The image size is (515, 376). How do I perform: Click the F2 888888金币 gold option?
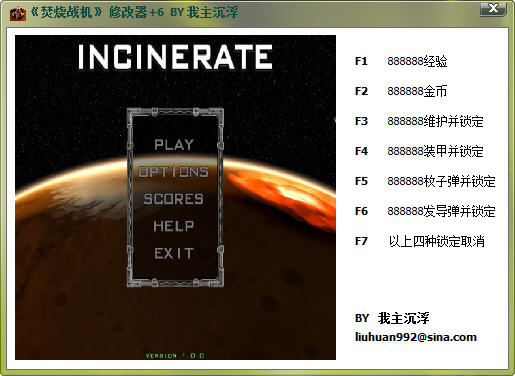401,91
